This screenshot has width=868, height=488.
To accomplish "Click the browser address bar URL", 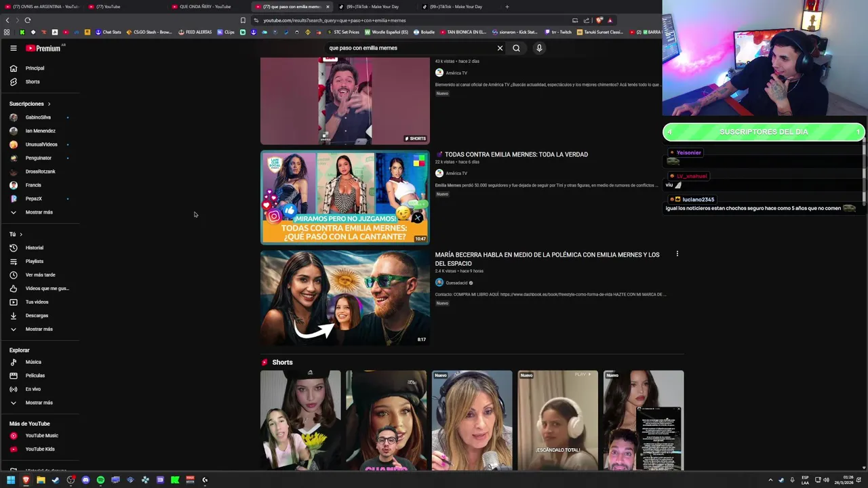I will click(x=334, y=20).
